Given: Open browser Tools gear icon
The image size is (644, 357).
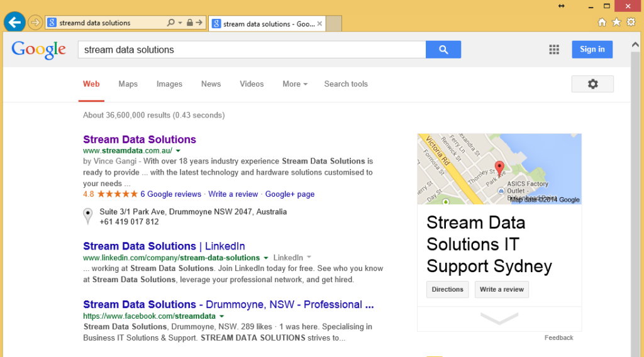Looking at the screenshot, I should (x=631, y=22).
